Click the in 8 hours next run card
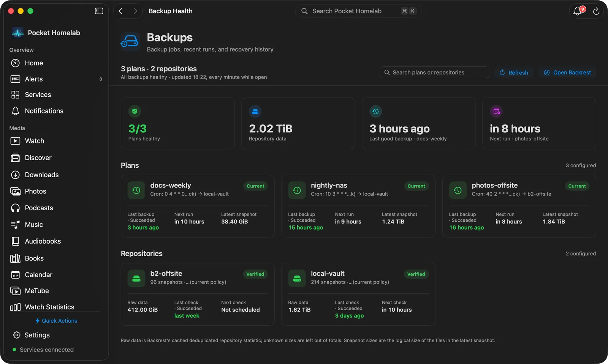 click(x=539, y=123)
